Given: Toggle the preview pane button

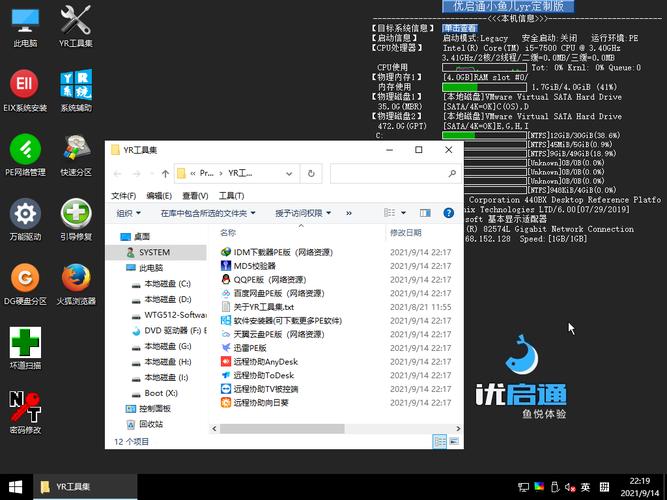Looking at the screenshot, I should [425, 213].
